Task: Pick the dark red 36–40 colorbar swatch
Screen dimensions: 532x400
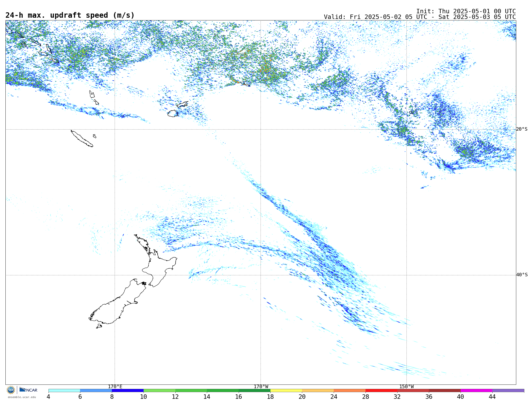Action: pos(445,391)
